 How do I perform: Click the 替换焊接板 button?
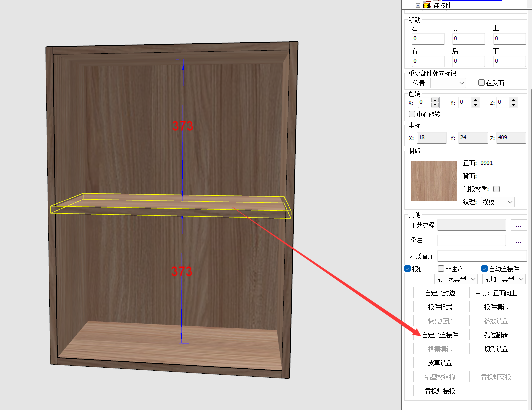point(440,391)
